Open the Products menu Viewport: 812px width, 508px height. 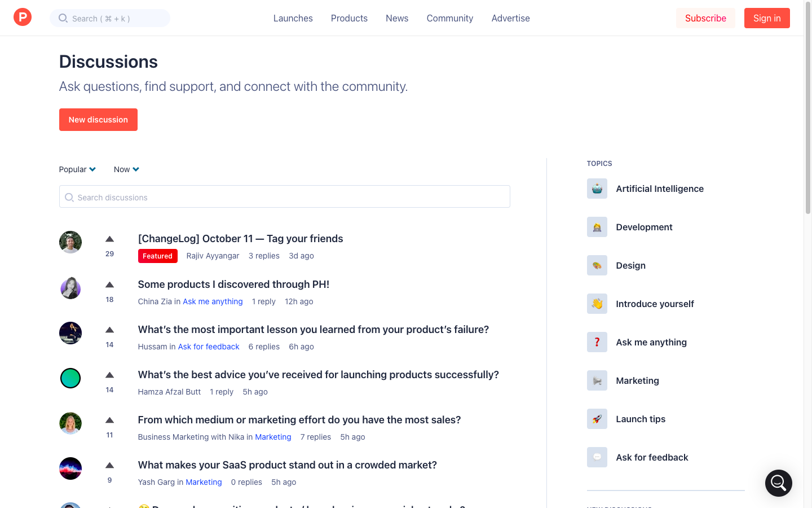tap(349, 18)
